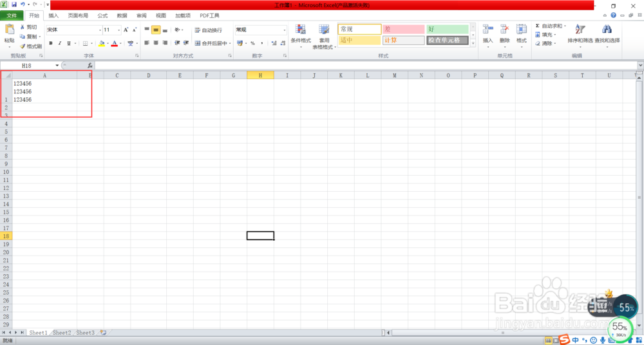644x345 pixels.
Task: Click the increase indent icon
Action: pyautogui.click(x=186, y=42)
